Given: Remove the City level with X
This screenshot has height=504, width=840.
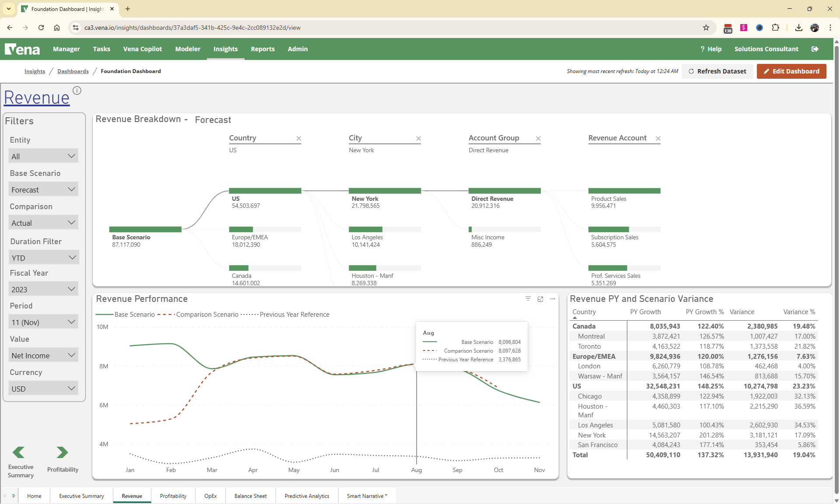Looking at the screenshot, I should coord(419,139).
